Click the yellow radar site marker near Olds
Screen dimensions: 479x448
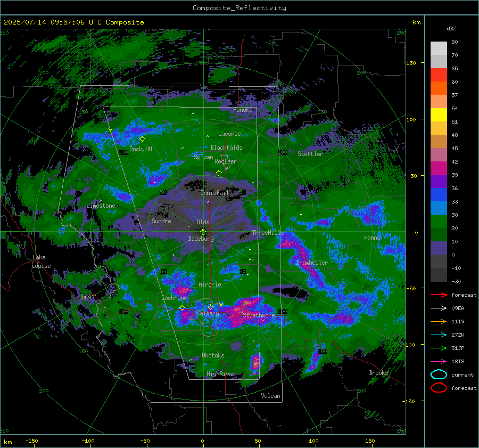point(203,232)
